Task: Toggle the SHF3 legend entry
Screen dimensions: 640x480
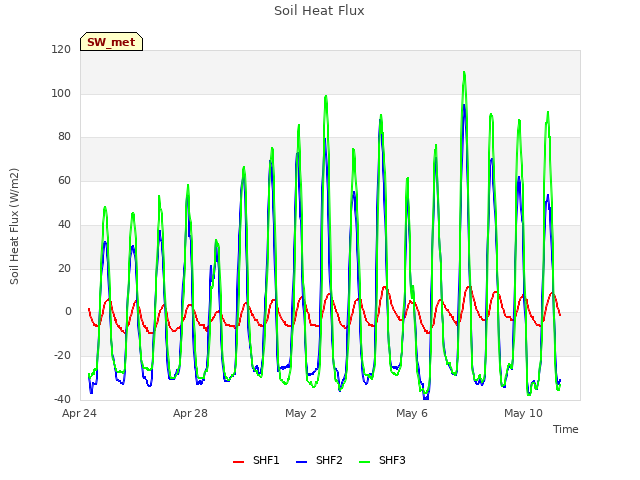Action: point(382,460)
